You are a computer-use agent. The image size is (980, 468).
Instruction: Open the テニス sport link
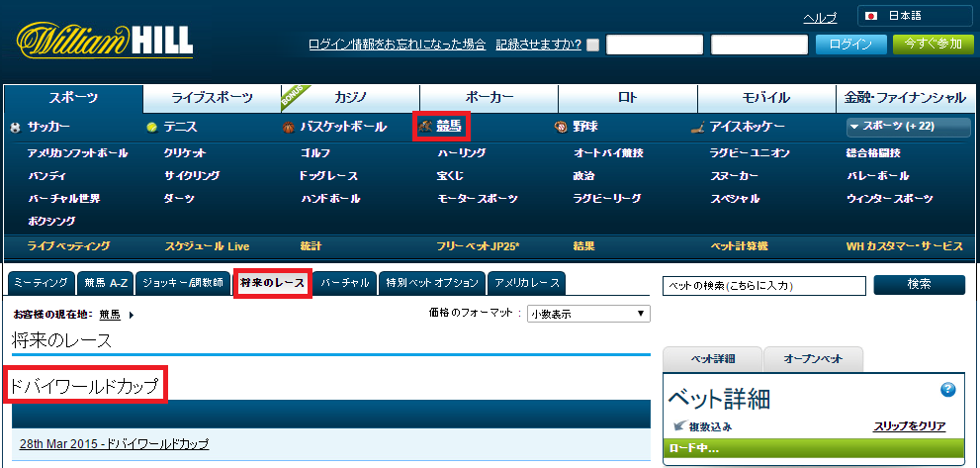click(x=180, y=127)
